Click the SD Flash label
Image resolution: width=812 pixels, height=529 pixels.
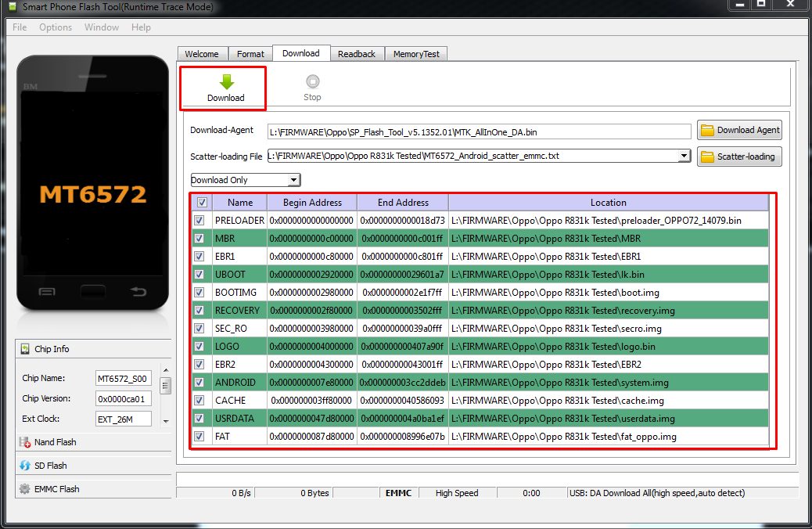[51, 466]
